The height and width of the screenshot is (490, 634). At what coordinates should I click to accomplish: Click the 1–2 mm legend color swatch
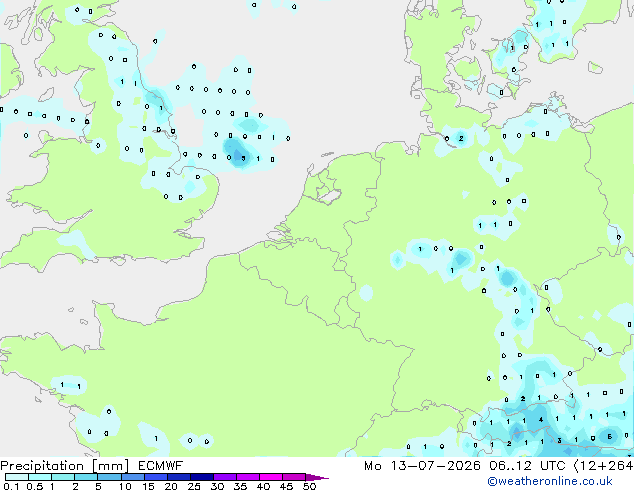63,477
